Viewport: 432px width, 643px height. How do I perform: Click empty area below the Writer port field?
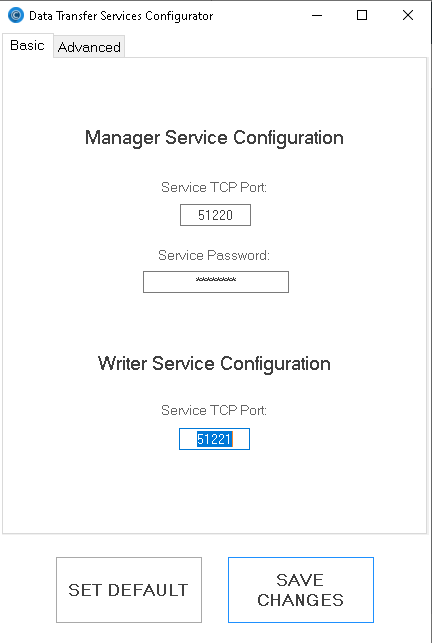(x=214, y=490)
